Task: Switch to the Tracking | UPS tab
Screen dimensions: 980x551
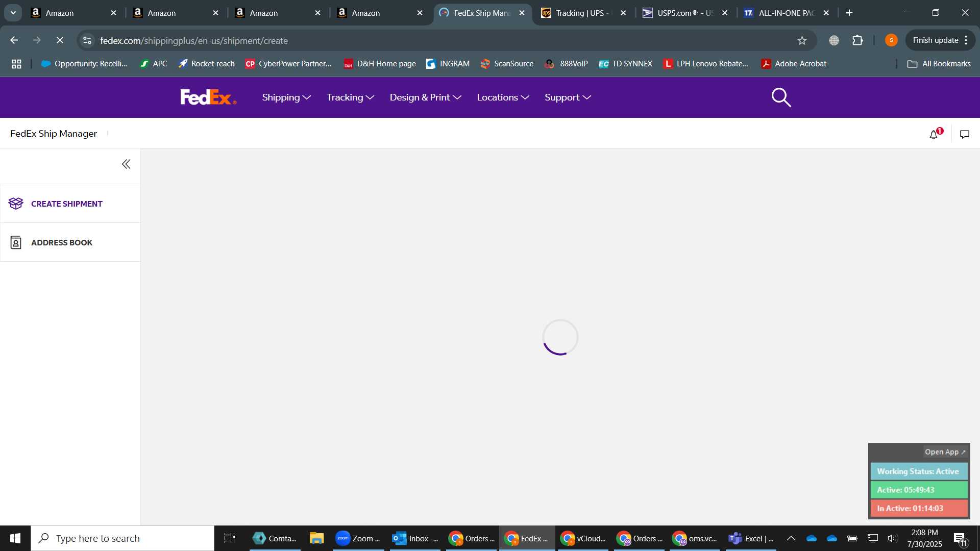Action: (x=583, y=13)
